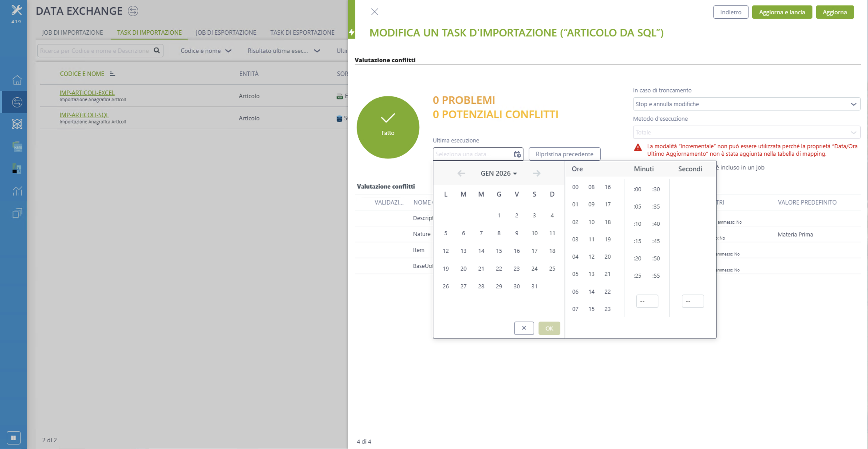Select day 26 in calendar
The width and height of the screenshot is (868, 449).
pyautogui.click(x=446, y=286)
